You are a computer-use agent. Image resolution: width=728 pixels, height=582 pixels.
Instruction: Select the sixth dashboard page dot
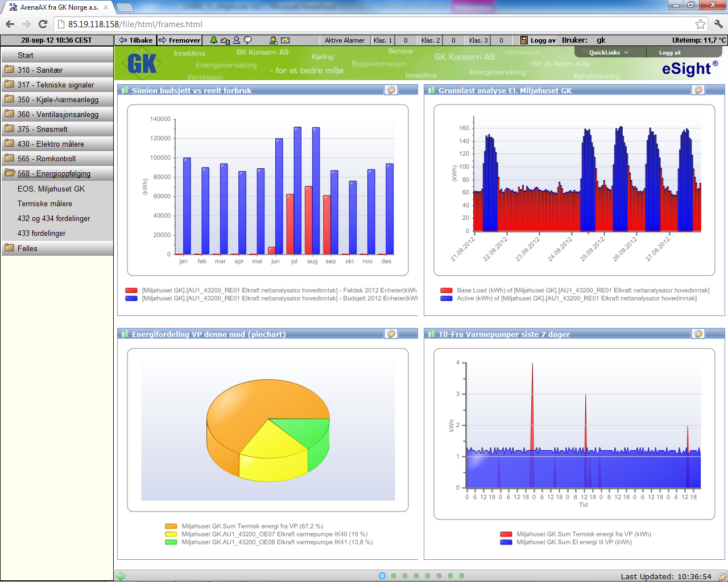coord(439,576)
